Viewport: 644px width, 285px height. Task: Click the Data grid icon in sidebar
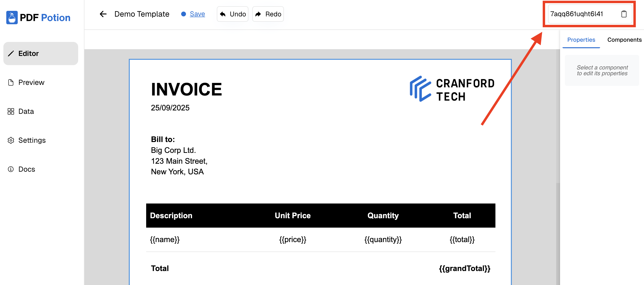[x=11, y=111]
